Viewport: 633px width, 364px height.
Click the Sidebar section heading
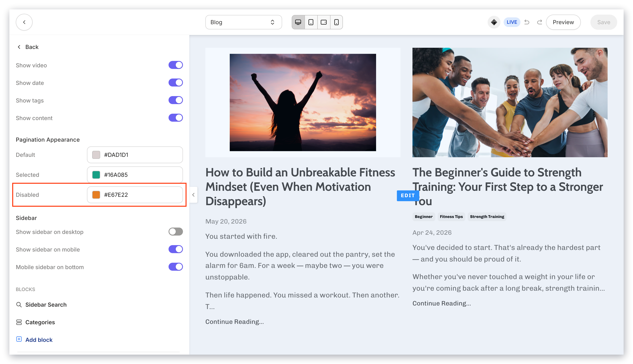[x=26, y=218]
